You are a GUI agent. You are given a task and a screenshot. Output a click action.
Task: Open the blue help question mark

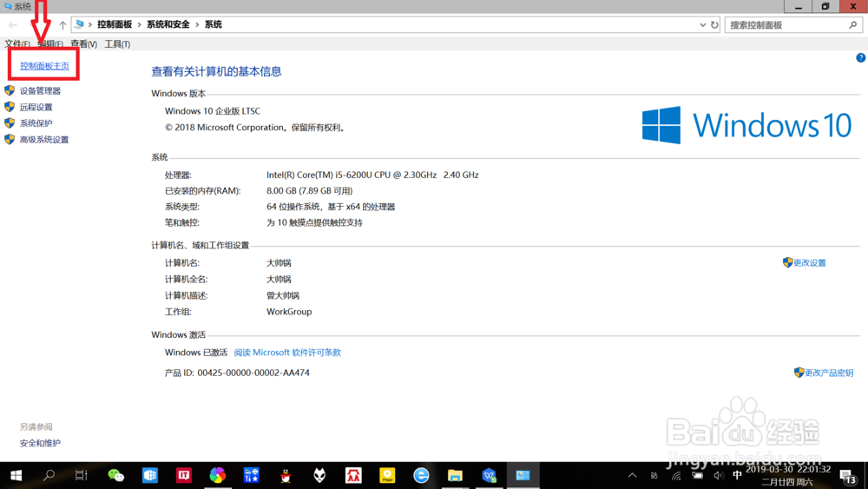(x=861, y=57)
